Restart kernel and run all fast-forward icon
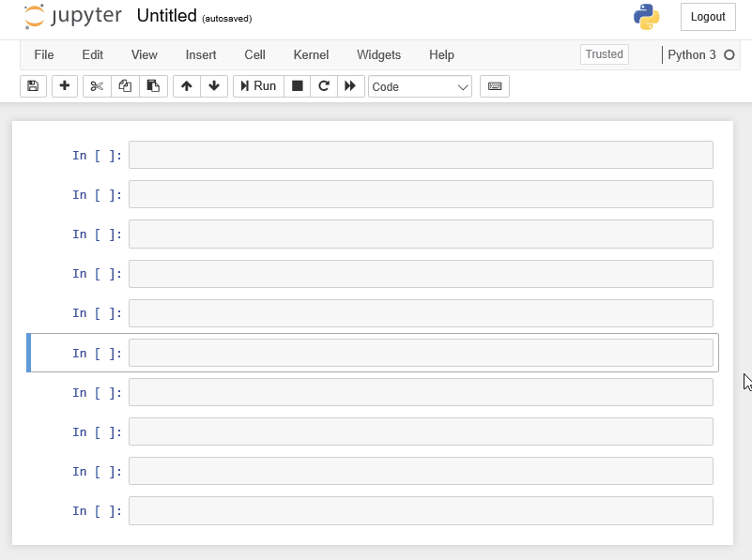The image size is (752, 560). tap(350, 86)
